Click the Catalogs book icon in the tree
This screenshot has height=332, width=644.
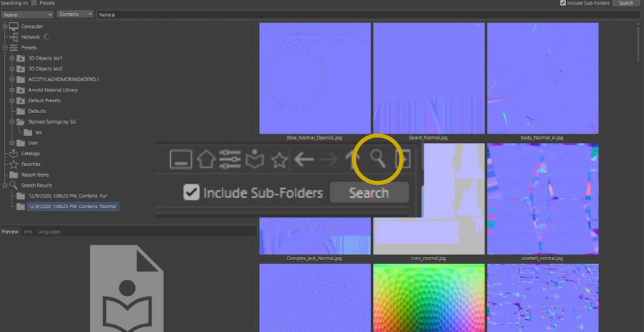[x=14, y=154]
